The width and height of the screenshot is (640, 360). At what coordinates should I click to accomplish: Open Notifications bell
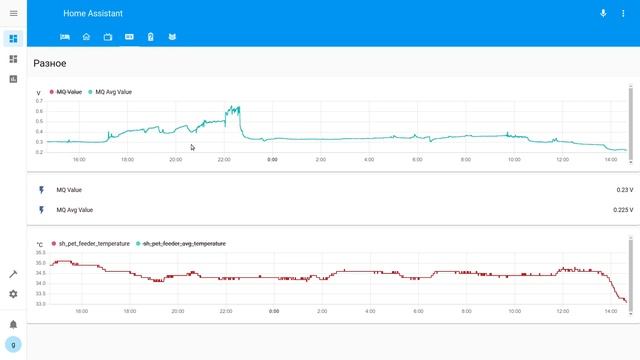pos(13,324)
